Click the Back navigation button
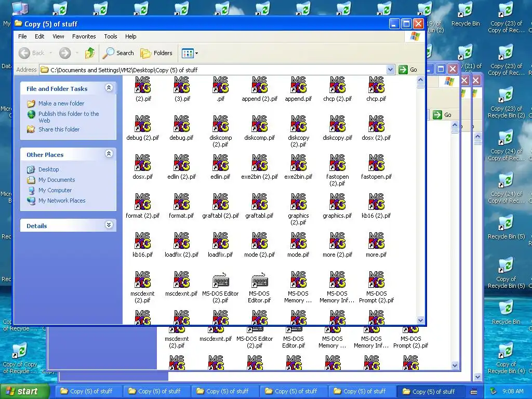 click(x=31, y=53)
